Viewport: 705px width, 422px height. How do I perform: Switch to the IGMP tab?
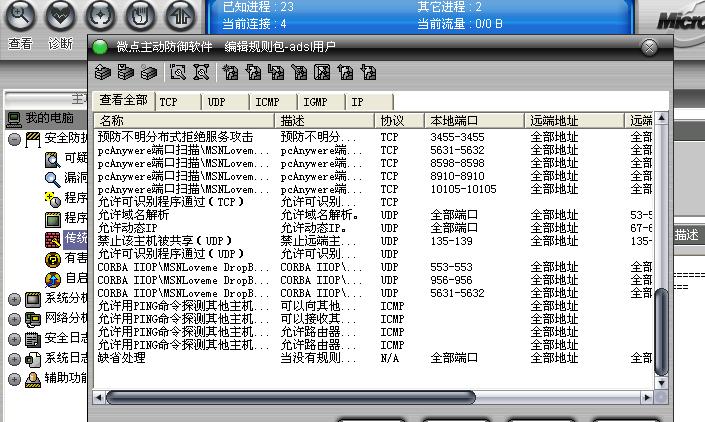[322, 102]
